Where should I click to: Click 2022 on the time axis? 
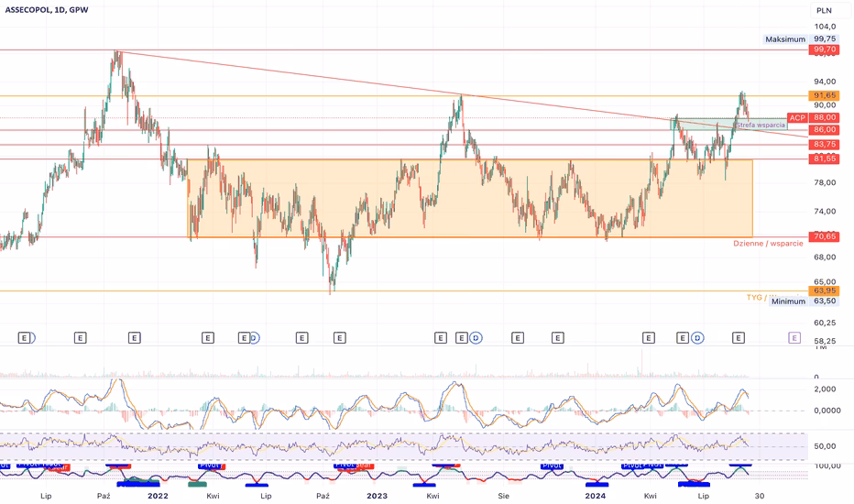(x=159, y=495)
